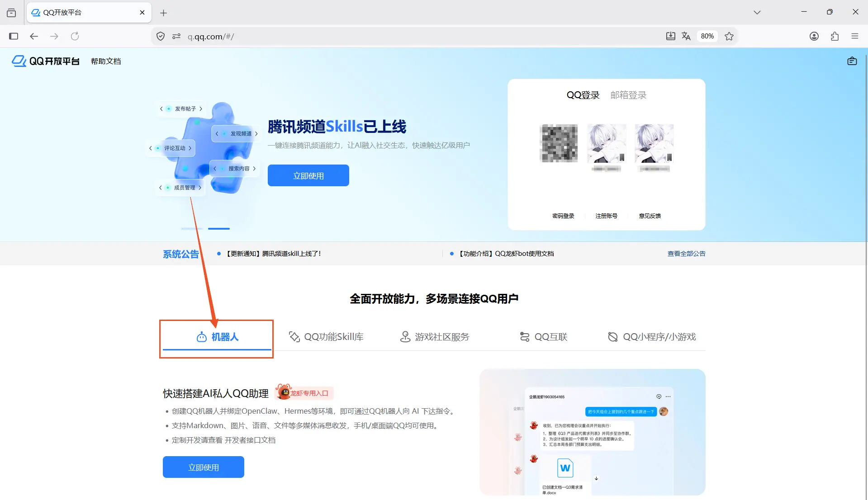Click the translate page icon

coord(686,36)
